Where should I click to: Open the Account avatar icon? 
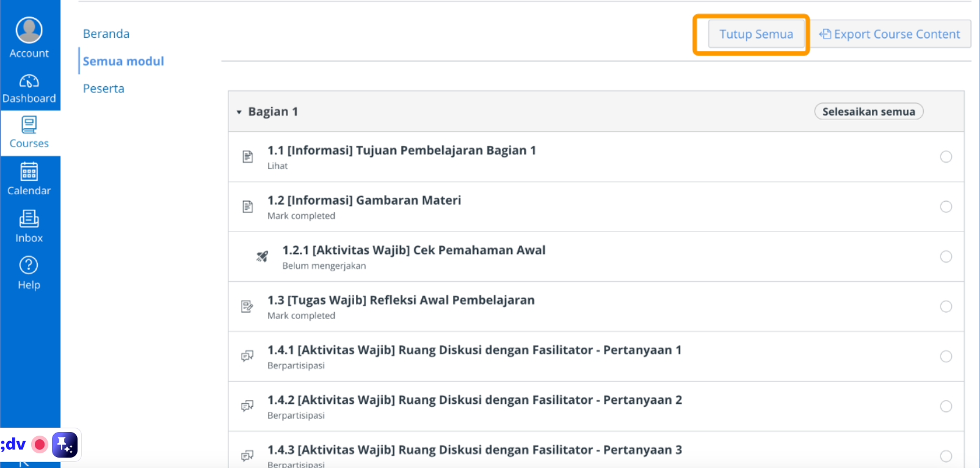coord(29,30)
